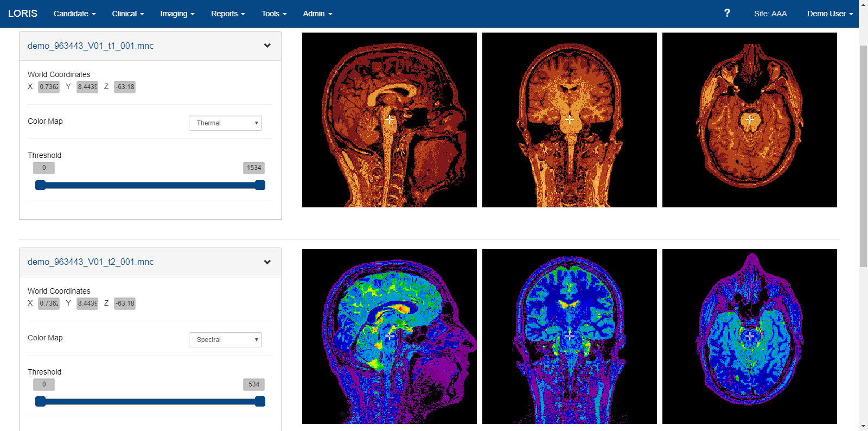868x431 pixels.
Task: Open the Candidate menu
Action: click(x=75, y=14)
